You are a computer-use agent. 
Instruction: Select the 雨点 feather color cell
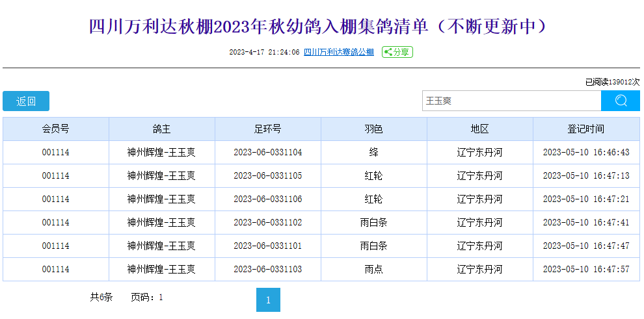click(373, 270)
